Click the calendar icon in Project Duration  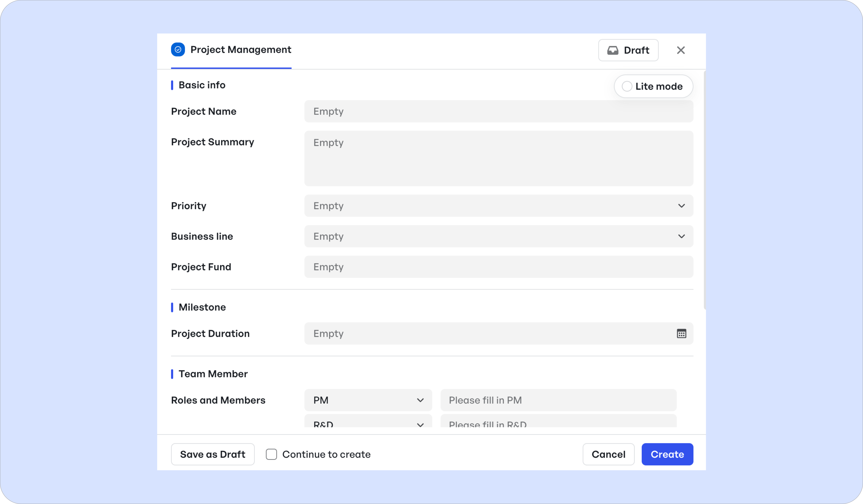click(x=681, y=333)
